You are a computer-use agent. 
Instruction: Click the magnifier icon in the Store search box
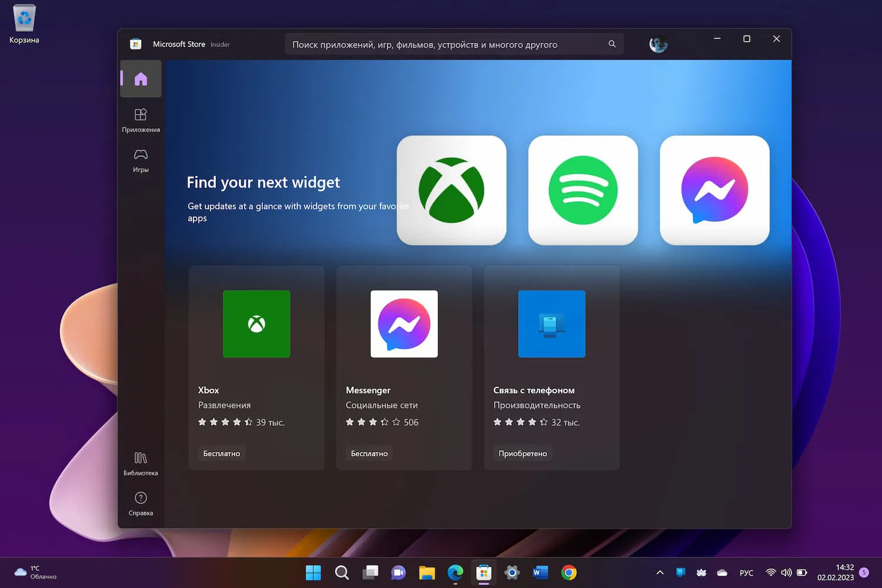612,44
